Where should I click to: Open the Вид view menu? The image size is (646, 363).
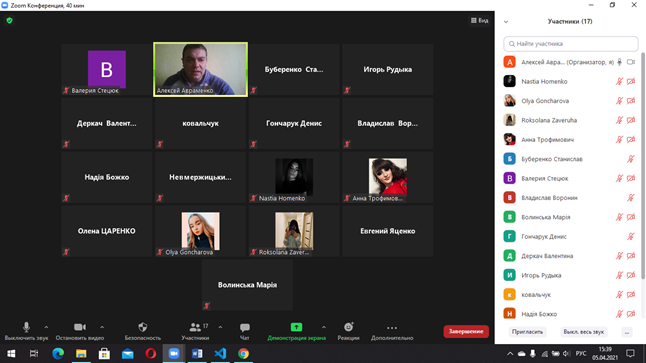pos(480,20)
